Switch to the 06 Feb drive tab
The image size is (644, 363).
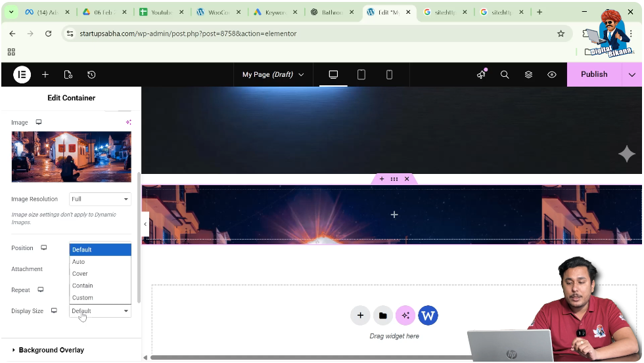104,12
